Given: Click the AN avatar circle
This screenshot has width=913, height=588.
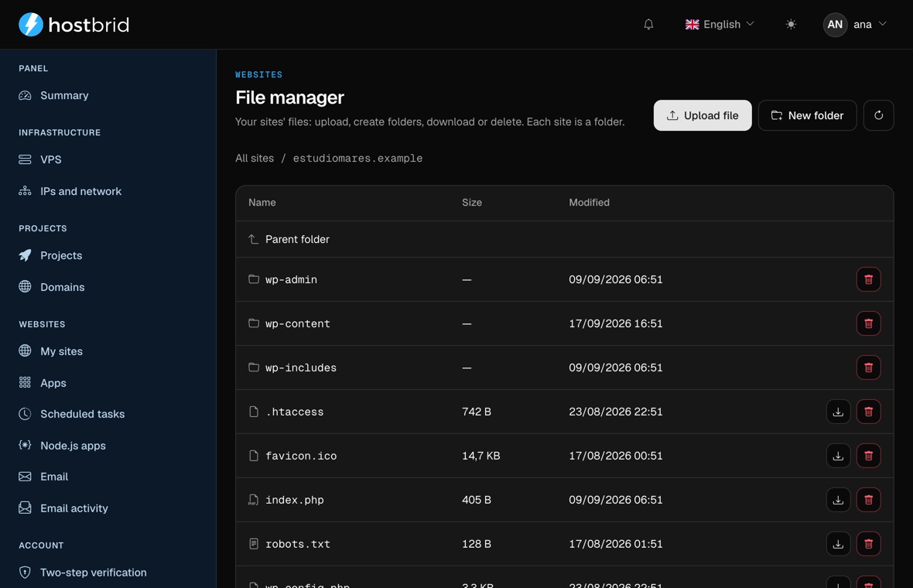Looking at the screenshot, I should pos(834,25).
